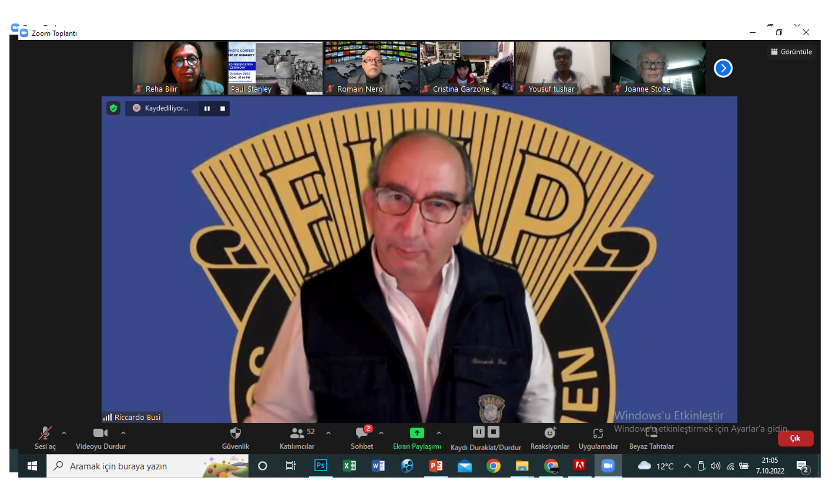Open the Windows Start menu

click(x=32, y=466)
